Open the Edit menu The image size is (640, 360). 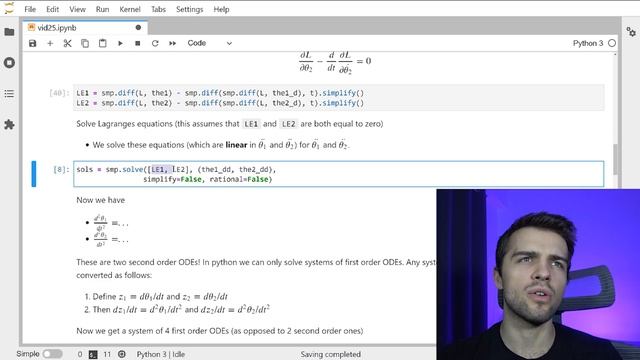(52, 9)
